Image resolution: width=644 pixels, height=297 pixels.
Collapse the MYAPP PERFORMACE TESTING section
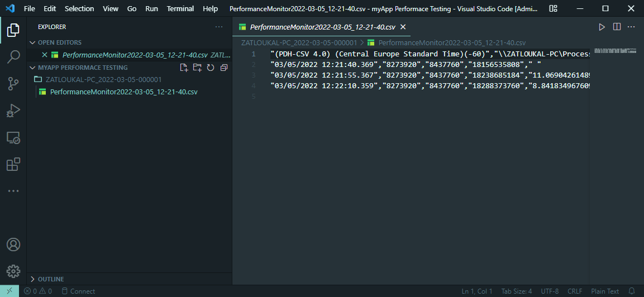[x=32, y=68]
